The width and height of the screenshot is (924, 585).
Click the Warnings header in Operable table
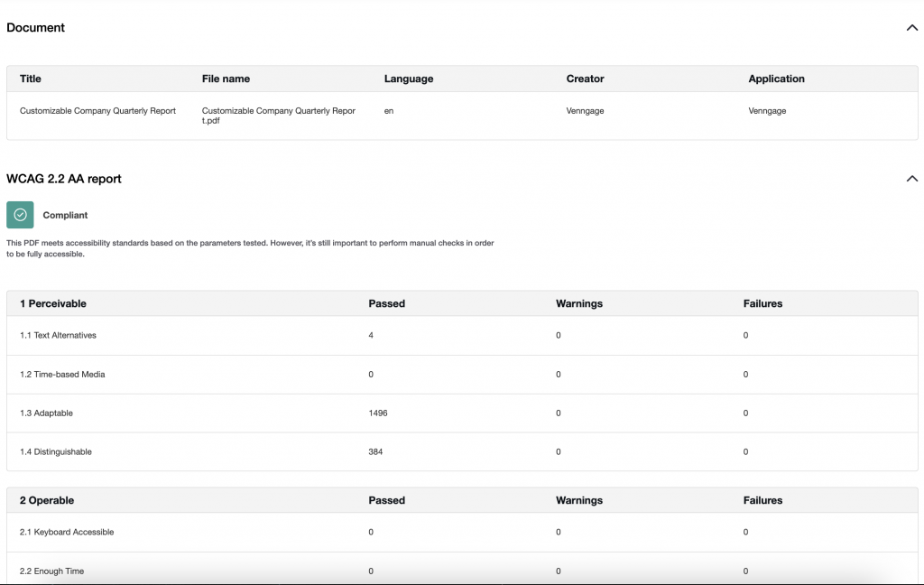click(x=578, y=500)
